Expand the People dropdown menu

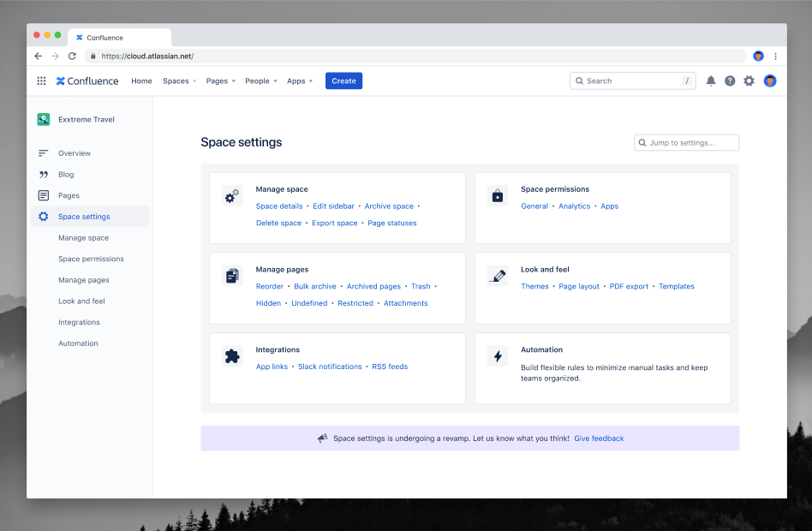(x=261, y=81)
